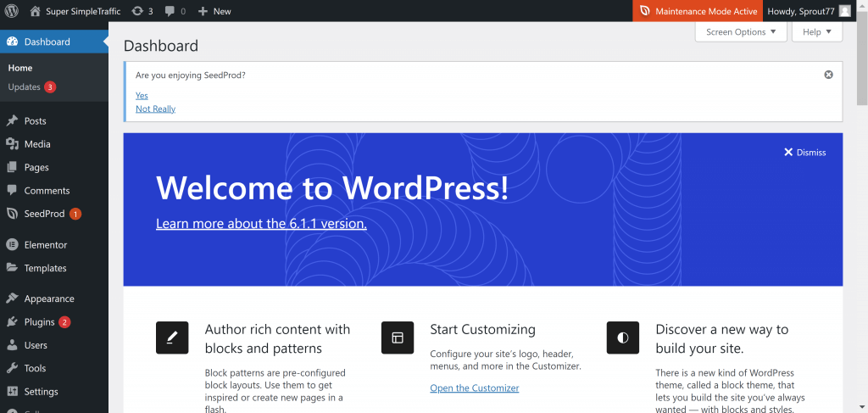Click the half-circle icon for Discover a new way

point(623,338)
